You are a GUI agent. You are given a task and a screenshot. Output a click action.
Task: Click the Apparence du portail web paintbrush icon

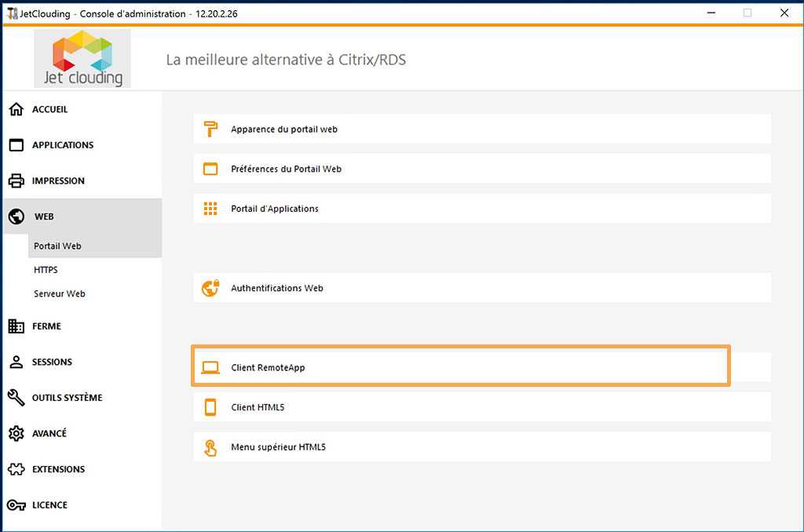click(x=210, y=129)
